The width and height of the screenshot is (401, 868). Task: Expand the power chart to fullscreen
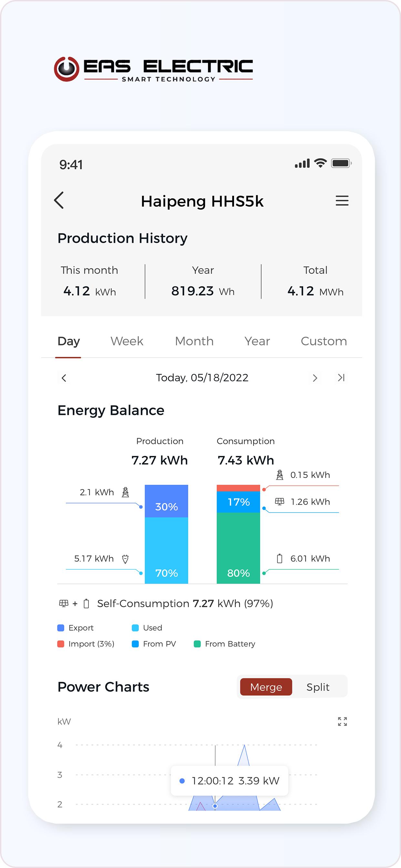point(342,721)
